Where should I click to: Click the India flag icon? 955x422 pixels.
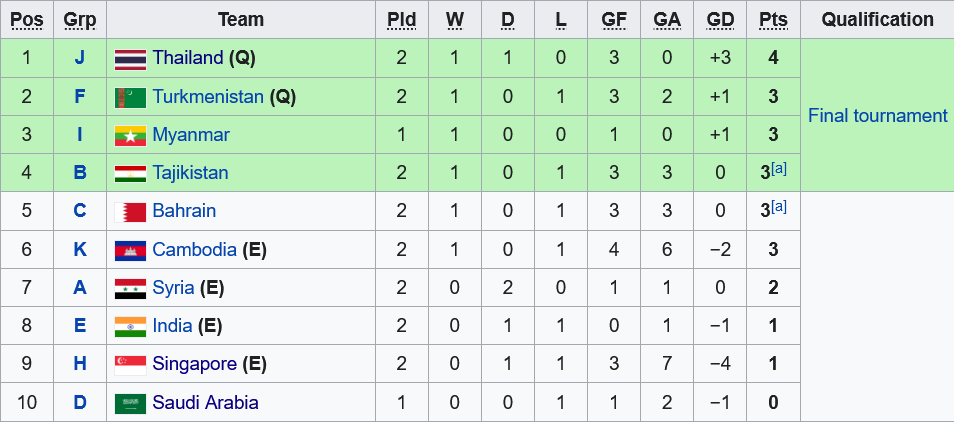(x=130, y=326)
